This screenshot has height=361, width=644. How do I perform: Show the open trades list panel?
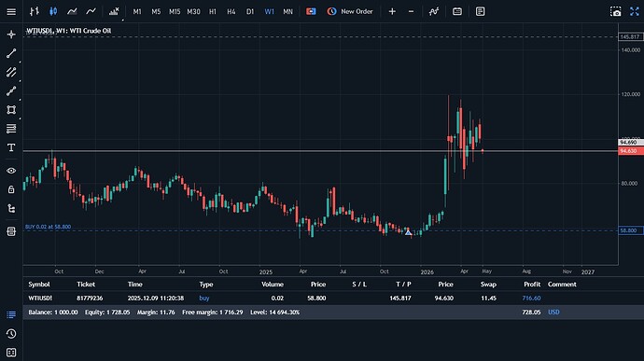11,314
